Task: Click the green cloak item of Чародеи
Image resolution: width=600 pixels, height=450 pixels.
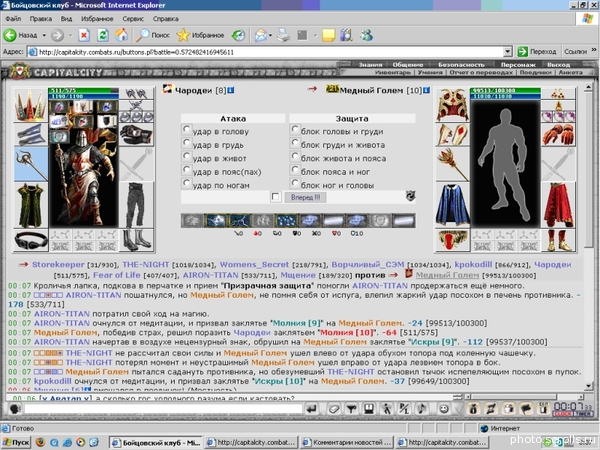Action: pos(31,205)
